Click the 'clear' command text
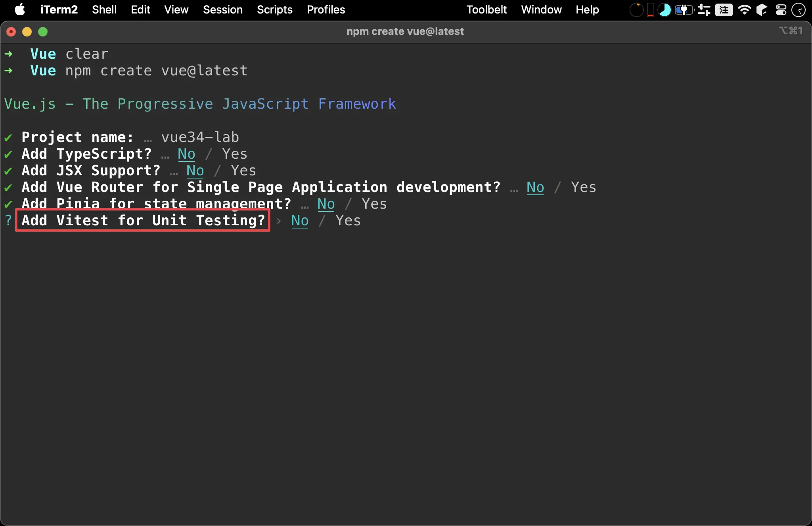Screen dimensions: 812x526 pyautogui.click(x=86, y=54)
